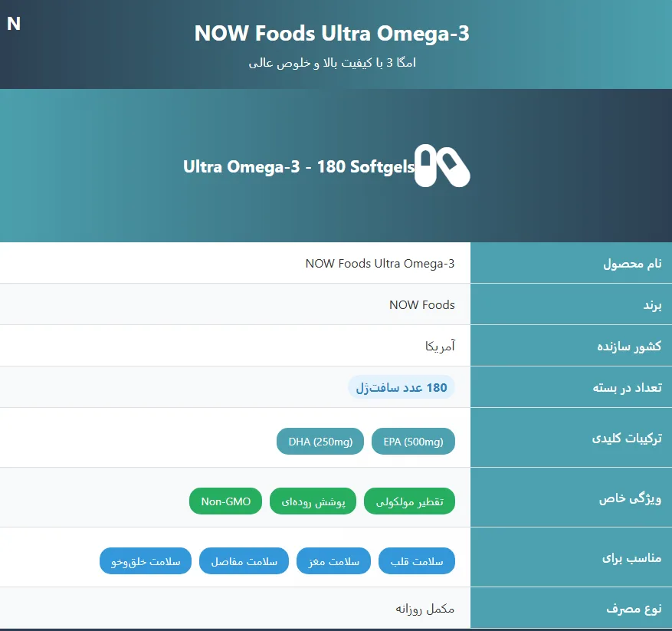Click the Ultra Omega-3 - 180 Softgels banner title
The image size is (672, 631).
click(x=297, y=166)
